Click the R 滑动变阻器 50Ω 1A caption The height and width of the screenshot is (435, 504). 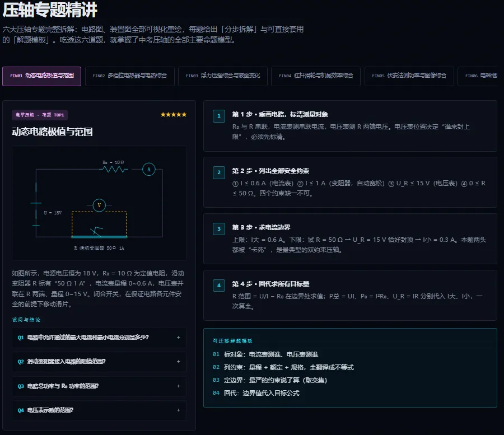(x=99, y=248)
